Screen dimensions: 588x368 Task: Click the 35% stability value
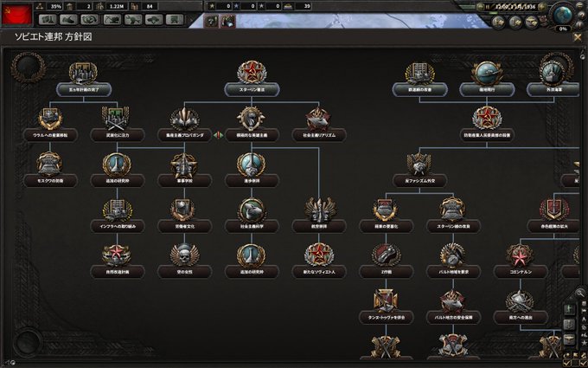pyautogui.click(x=56, y=6)
